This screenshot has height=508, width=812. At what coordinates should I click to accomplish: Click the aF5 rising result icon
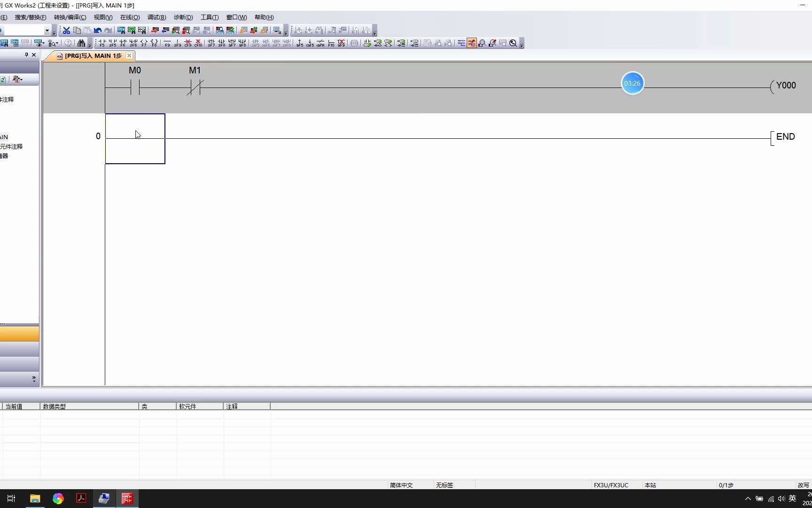(300, 43)
